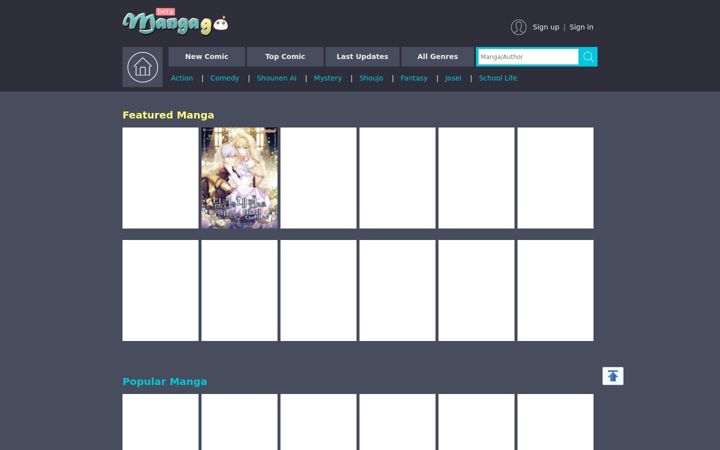Open the New Comic tab

(207, 56)
